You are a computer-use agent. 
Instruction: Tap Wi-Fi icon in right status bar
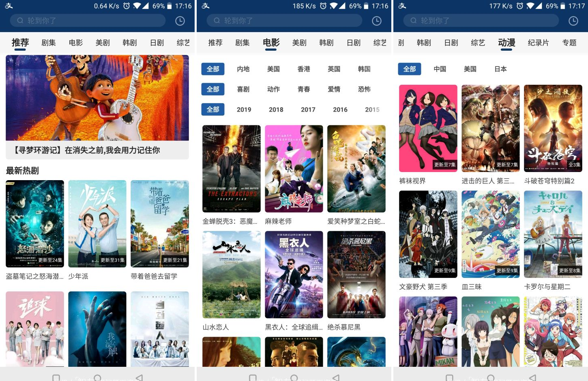pos(530,6)
